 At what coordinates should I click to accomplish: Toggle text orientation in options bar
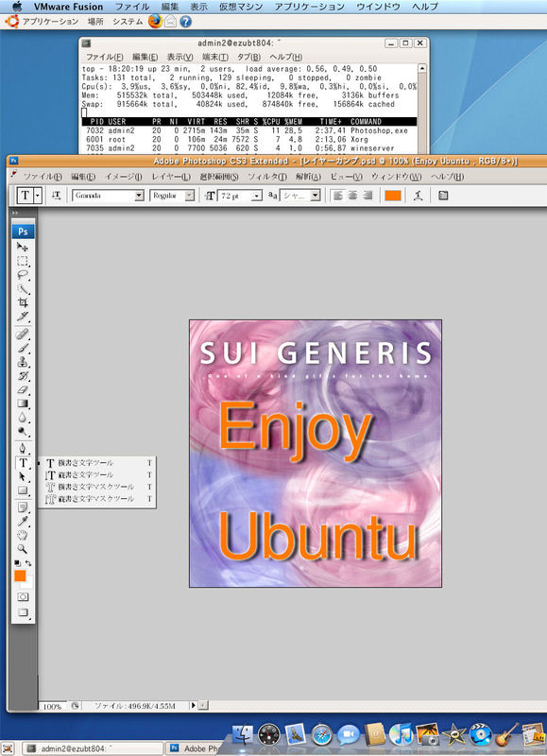(x=56, y=196)
